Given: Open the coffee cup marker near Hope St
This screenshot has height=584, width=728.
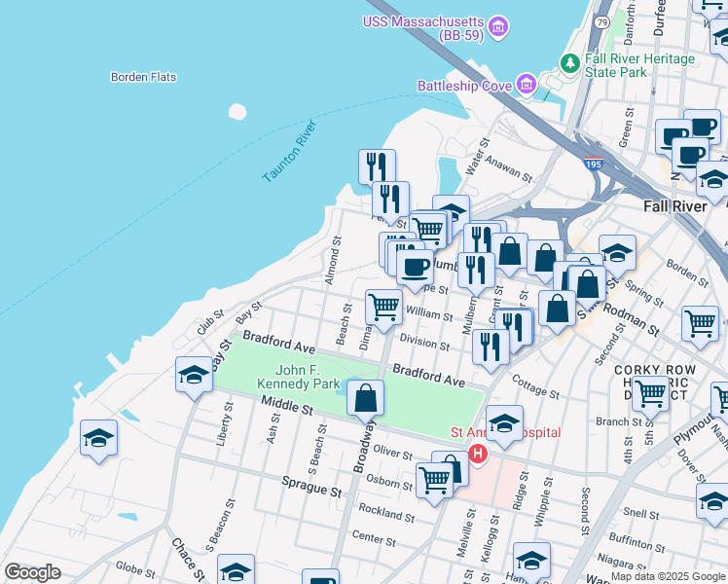Looking at the screenshot, I should [x=415, y=272].
